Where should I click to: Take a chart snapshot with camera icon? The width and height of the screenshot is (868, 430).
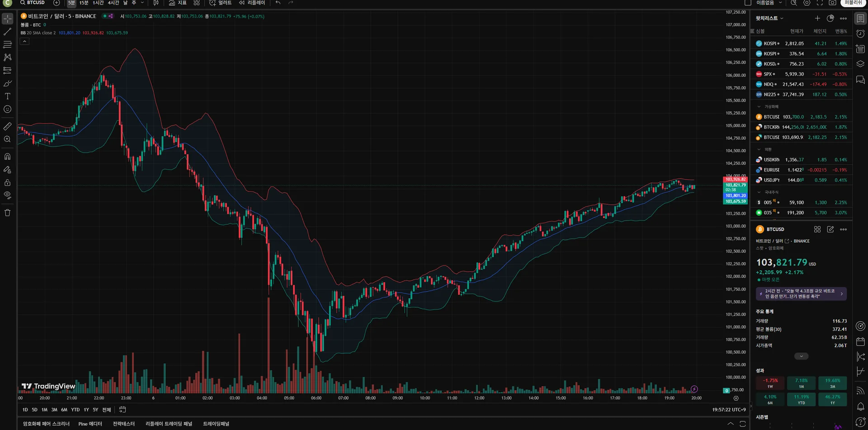pos(832,3)
